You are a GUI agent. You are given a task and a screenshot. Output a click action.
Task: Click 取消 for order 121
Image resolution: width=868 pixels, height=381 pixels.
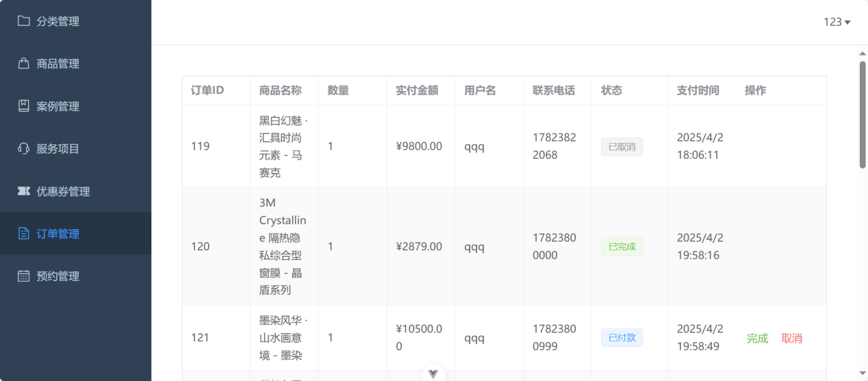(x=791, y=338)
